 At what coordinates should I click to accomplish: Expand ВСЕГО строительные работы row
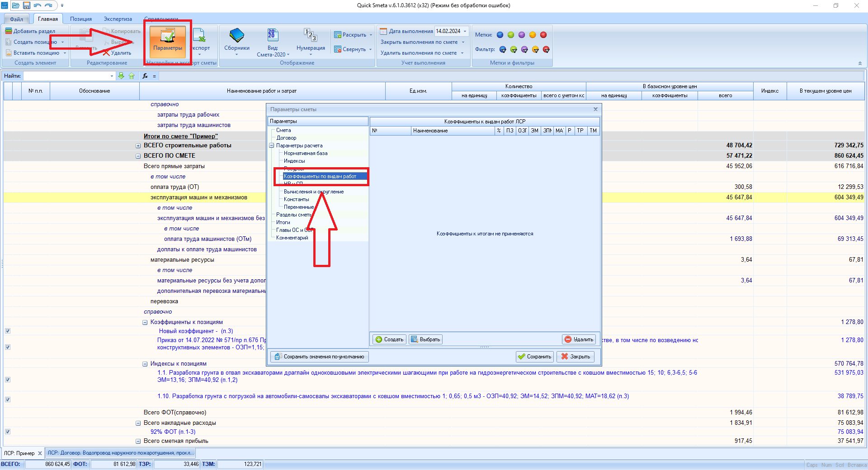tap(138, 146)
